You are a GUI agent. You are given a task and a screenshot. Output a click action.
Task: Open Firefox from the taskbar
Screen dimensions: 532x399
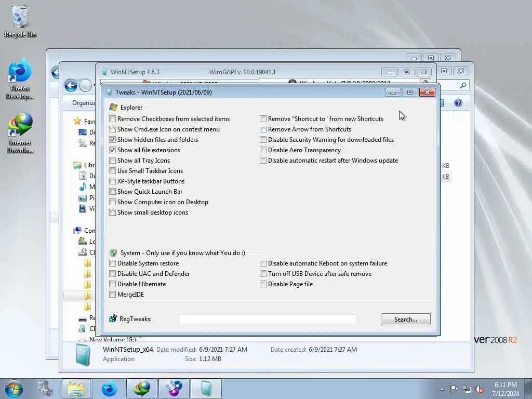pos(109,389)
